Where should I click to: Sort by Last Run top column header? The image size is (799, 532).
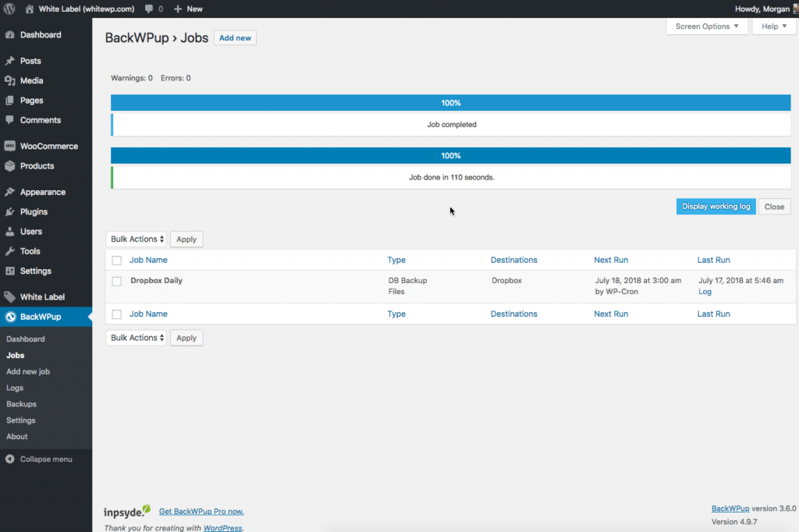[x=713, y=260]
